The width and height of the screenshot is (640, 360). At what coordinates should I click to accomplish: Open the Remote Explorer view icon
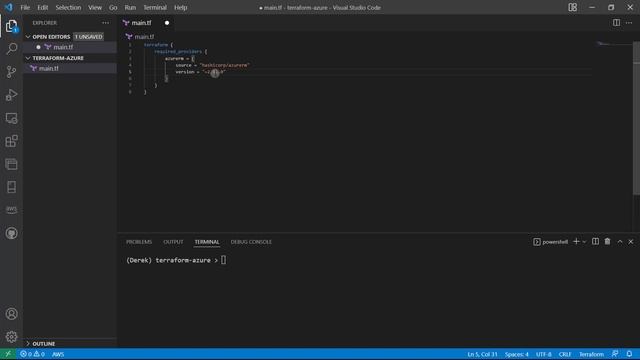click(11, 118)
